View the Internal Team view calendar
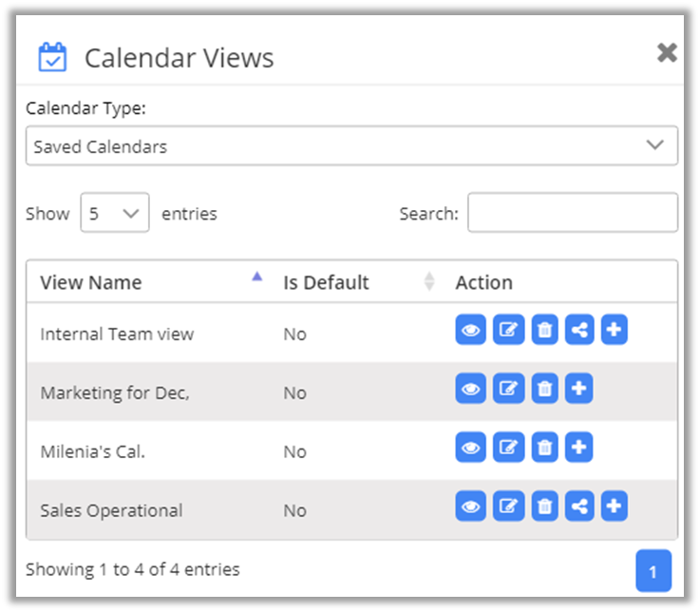700x612 pixels. coord(470,331)
